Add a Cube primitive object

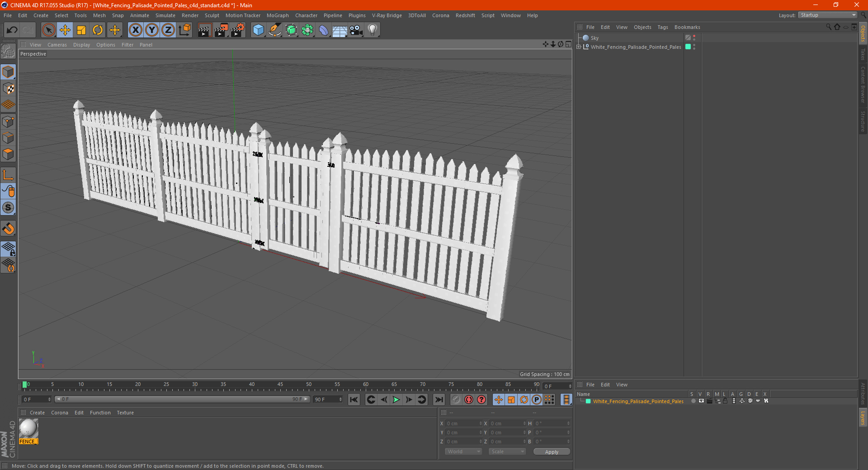click(258, 30)
